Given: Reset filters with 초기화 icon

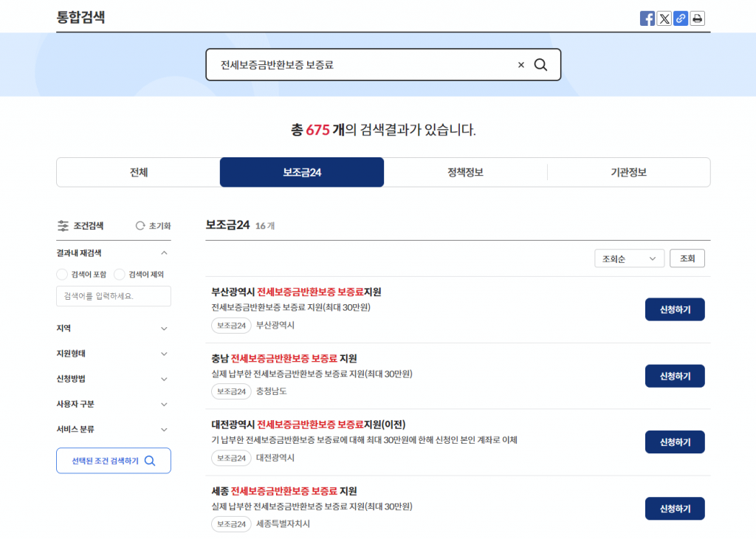Looking at the screenshot, I should coord(140,226).
